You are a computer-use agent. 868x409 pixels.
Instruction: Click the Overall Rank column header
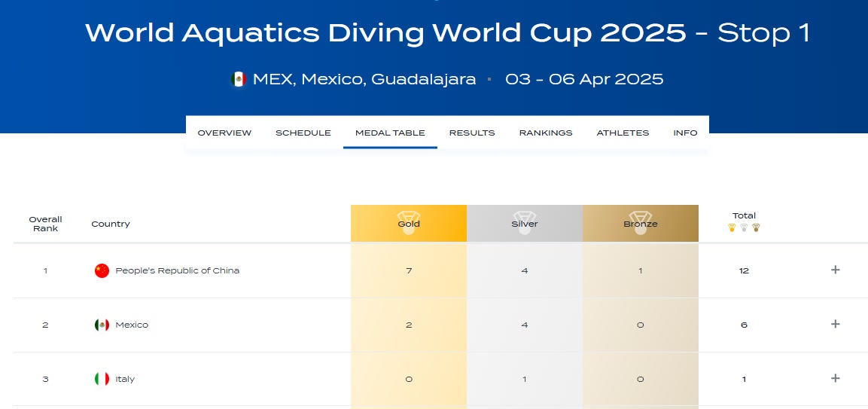point(45,224)
